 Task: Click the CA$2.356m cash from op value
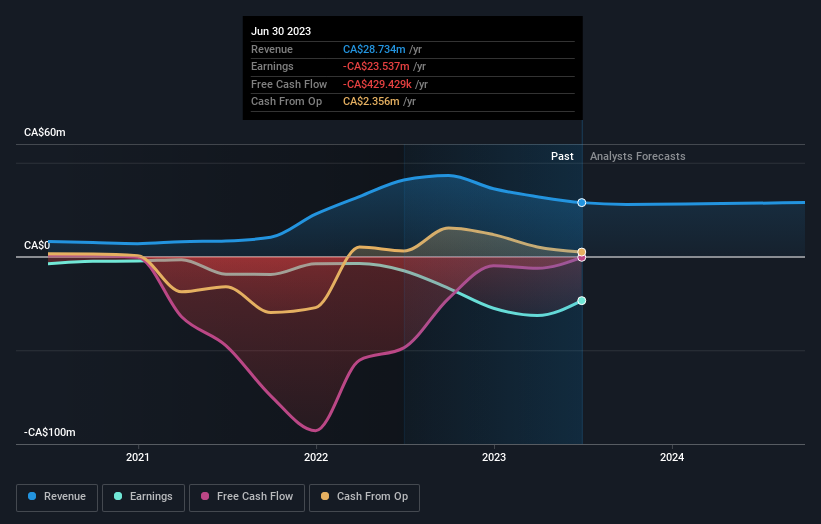pos(371,102)
